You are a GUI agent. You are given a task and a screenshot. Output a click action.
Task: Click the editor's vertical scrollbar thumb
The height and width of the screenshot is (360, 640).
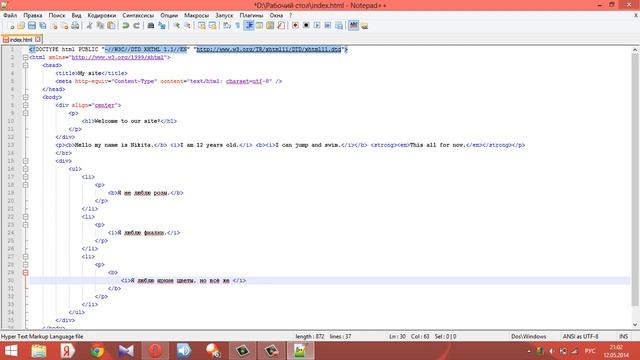point(635,180)
